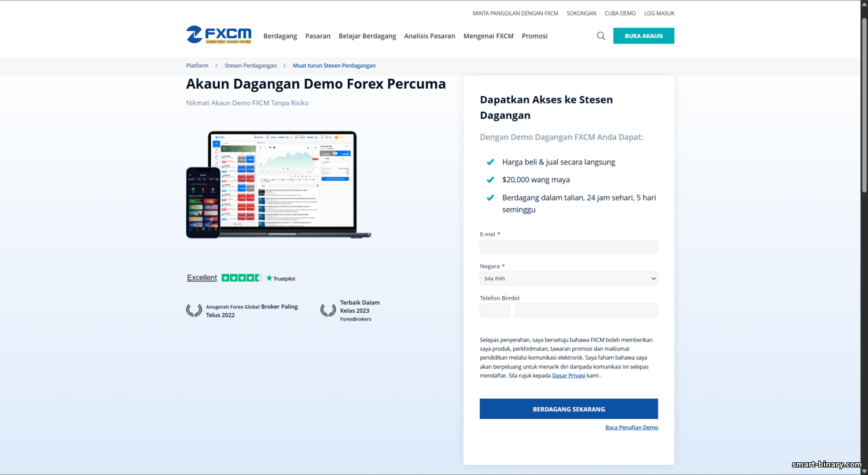Click the LOG MASUK link
The image size is (868, 475).
(x=659, y=13)
